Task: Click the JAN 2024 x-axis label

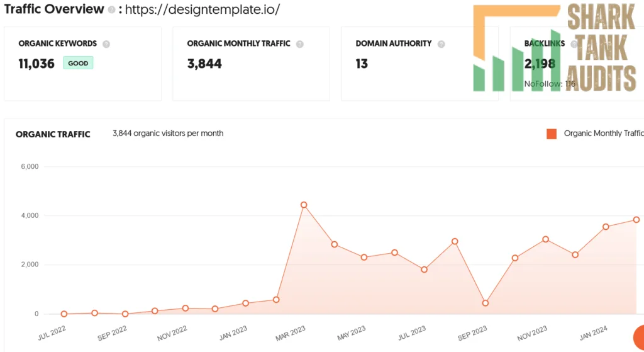Action: tap(594, 332)
